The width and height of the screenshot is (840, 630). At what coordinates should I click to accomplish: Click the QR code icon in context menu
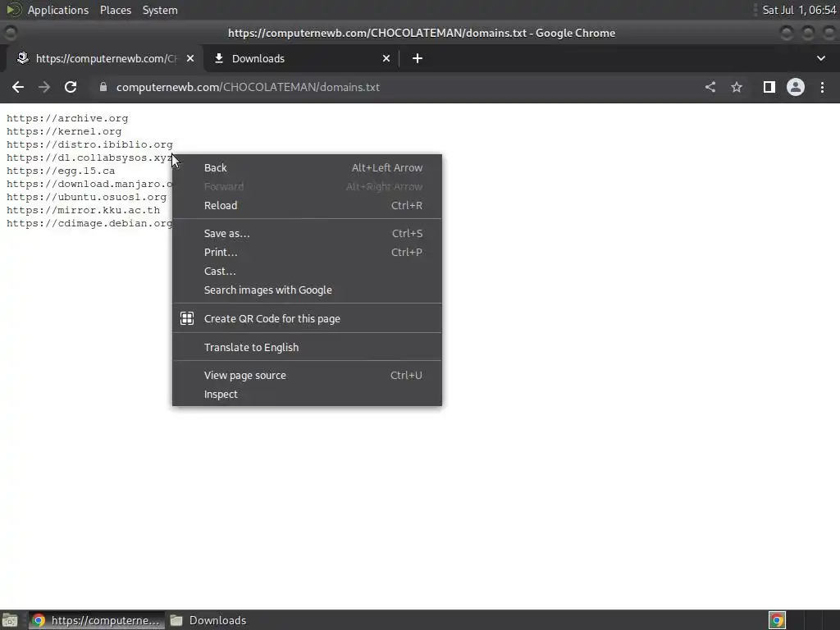[x=187, y=319]
